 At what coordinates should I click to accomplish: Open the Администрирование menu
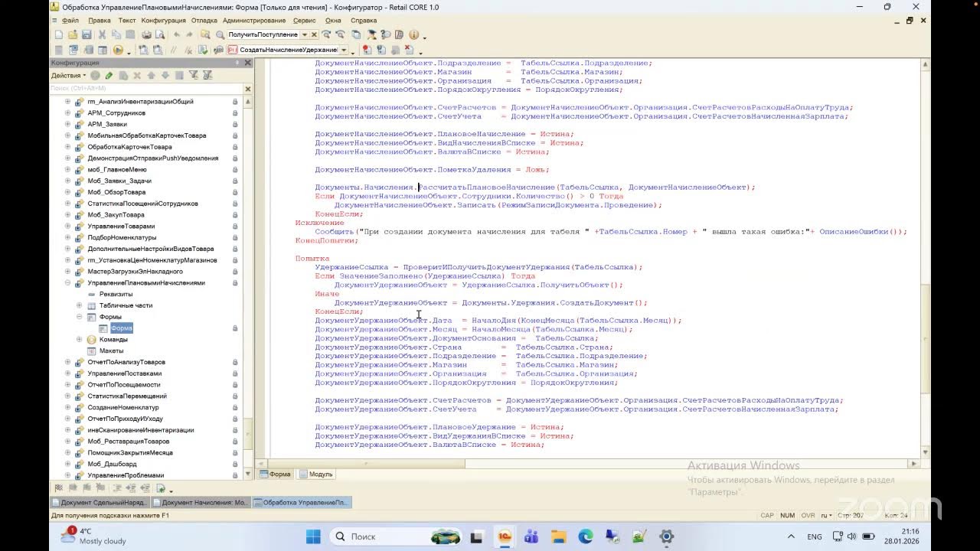click(x=255, y=21)
